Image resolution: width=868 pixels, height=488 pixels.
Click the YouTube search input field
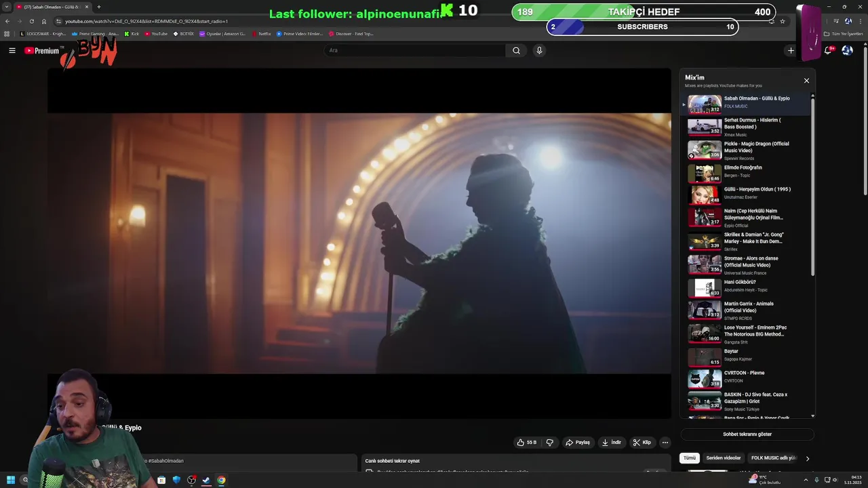(x=415, y=50)
